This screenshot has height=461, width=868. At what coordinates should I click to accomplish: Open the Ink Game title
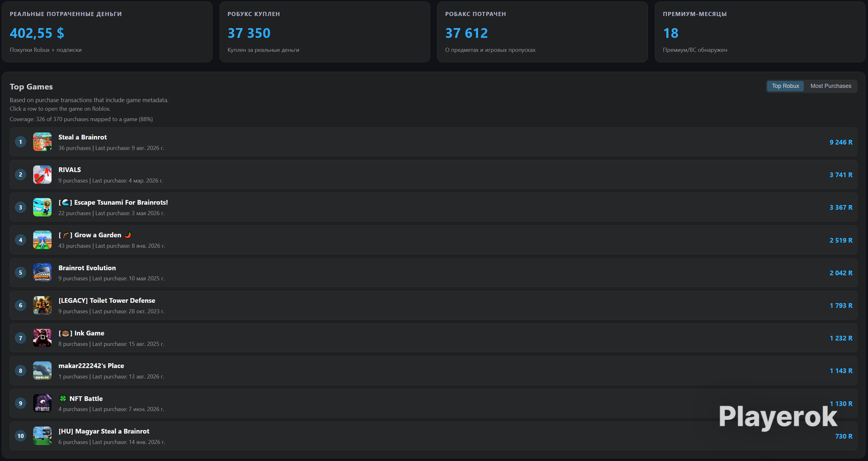click(82, 333)
